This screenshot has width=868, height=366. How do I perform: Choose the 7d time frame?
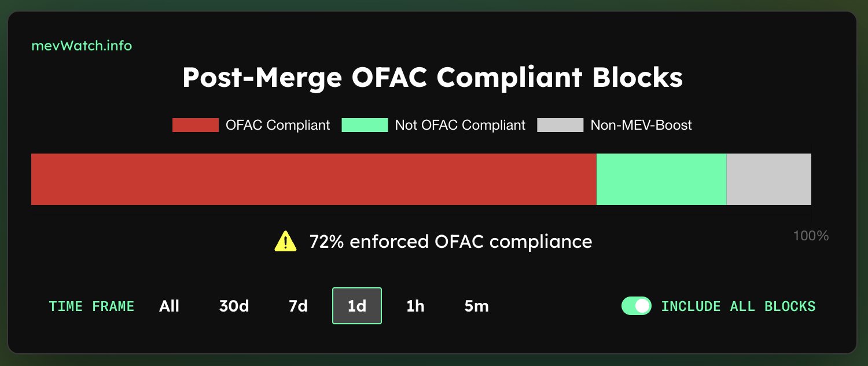[298, 306]
